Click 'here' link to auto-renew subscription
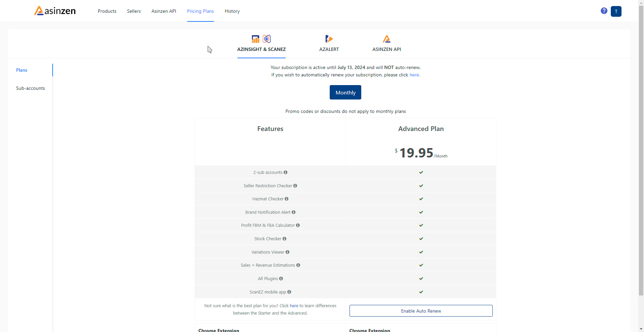Viewport: 644px width, 332px height. pyautogui.click(x=414, y=75)
